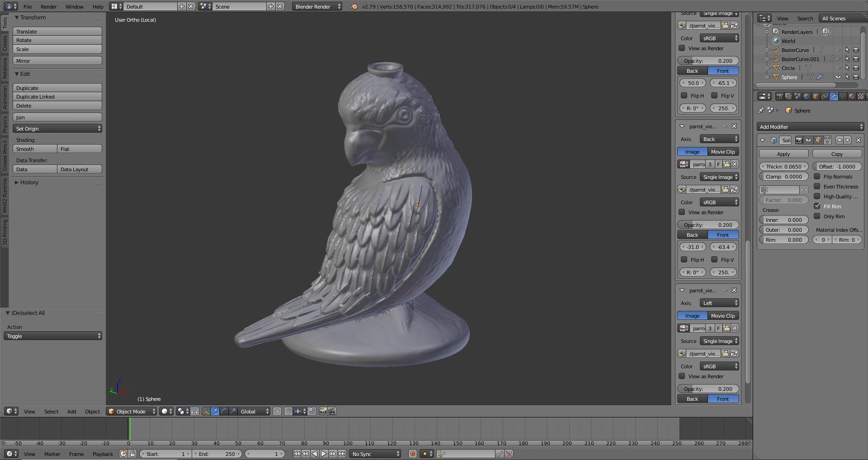868x460 pixels.
Task: Adjust the Solidify Offset slider
Action: pyautogui.click(x=837, y=166)
